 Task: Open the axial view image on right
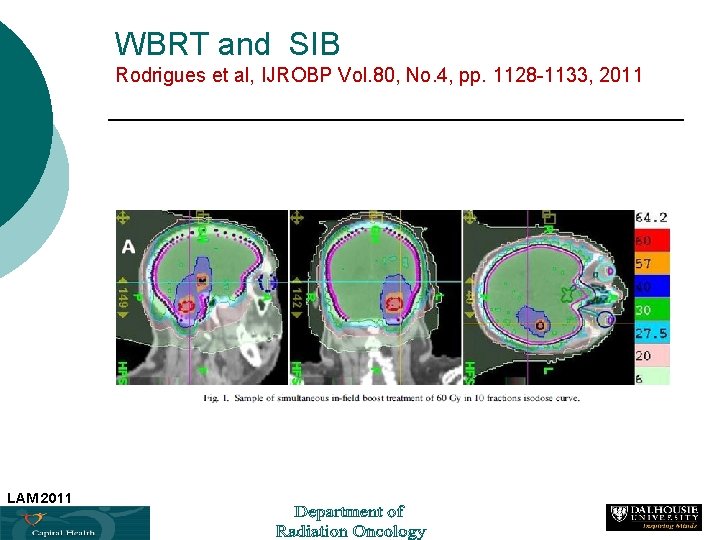[x=548, y=298]
